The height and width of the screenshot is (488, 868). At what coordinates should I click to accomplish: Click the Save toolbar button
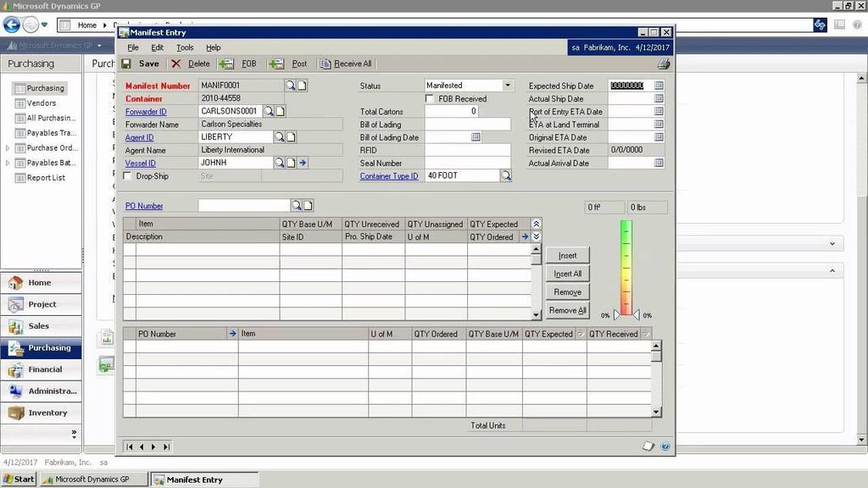[x=141, y=64]
